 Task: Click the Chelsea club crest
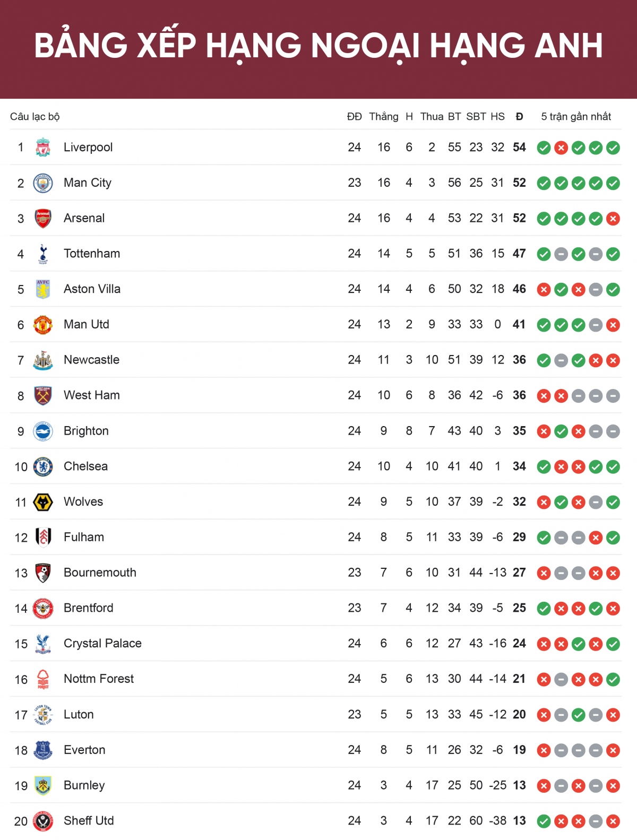click(43, 466)
